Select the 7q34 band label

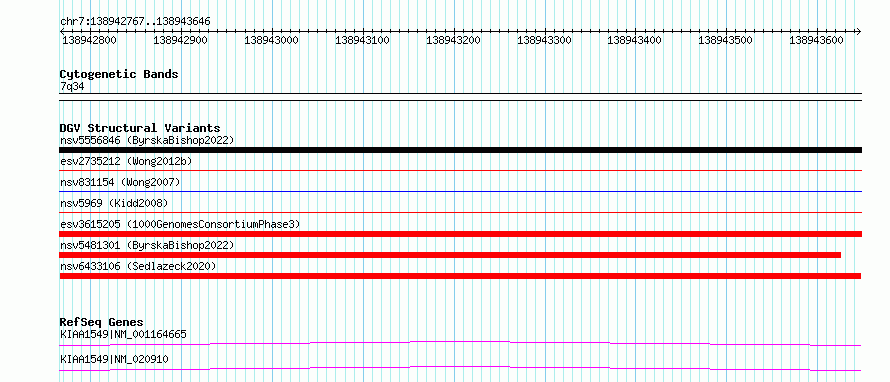coord(72,86)
